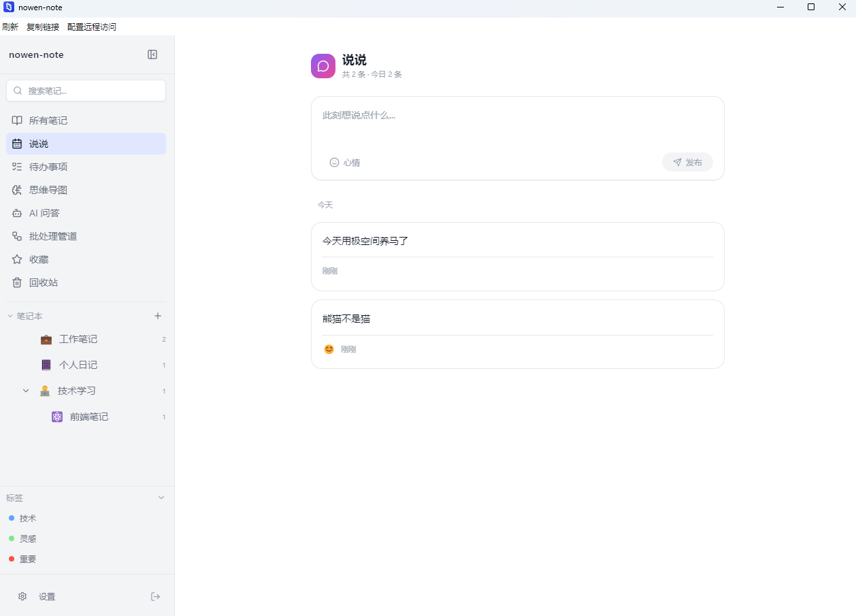This screenshot has height=616, width=856.
Task: Click the checklist icon beside 待办事项
Action: coord(17,167)
